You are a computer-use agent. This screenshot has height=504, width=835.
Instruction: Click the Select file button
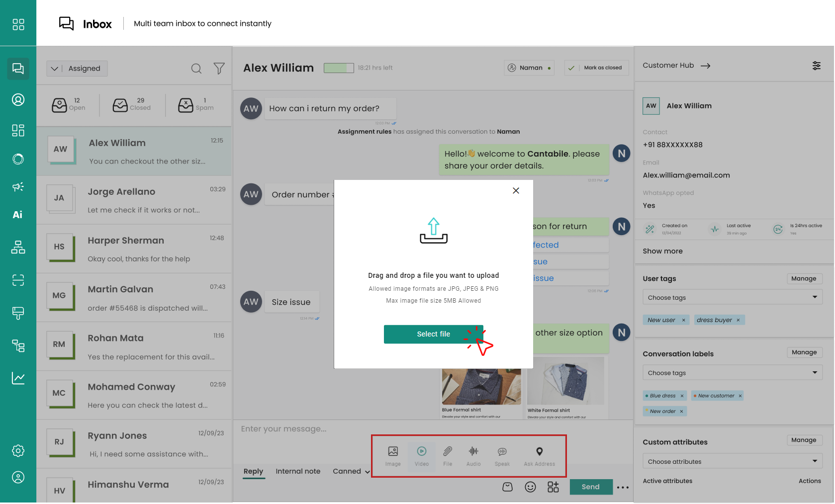coord(433,334)
